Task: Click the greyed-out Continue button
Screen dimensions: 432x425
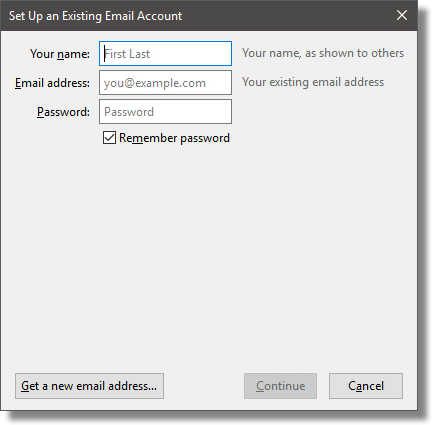Action: 280,386
